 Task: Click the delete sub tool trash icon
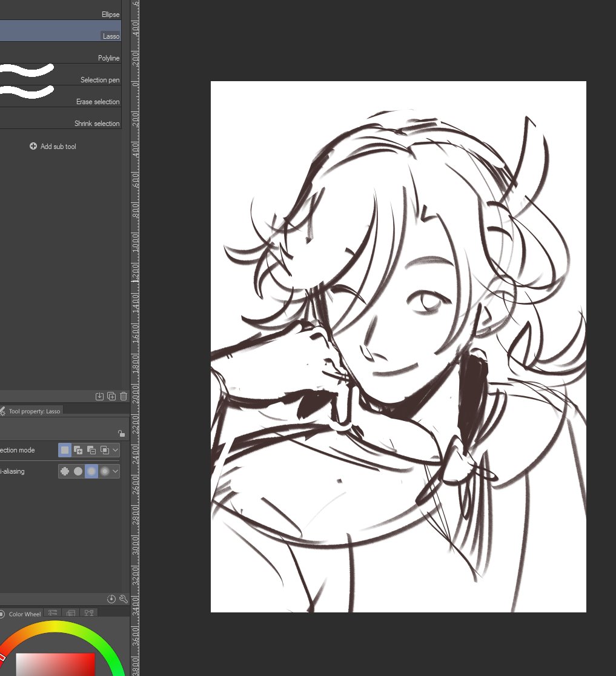124,396
